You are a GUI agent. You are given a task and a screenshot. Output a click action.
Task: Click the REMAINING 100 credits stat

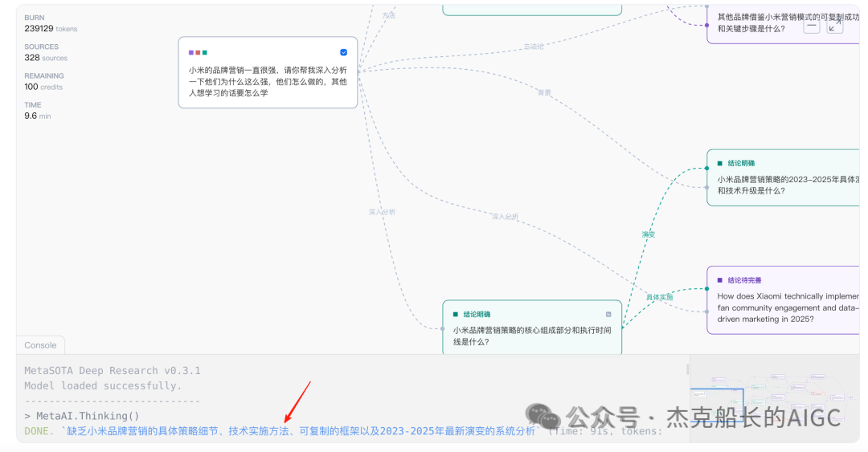pyautogui.click(x=44, y=81)
